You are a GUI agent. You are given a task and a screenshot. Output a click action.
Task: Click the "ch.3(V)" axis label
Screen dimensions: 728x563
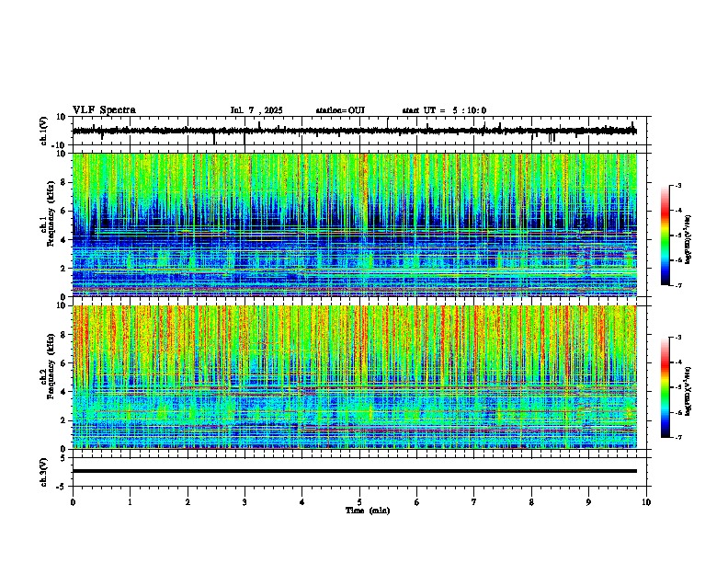point(44,472)
